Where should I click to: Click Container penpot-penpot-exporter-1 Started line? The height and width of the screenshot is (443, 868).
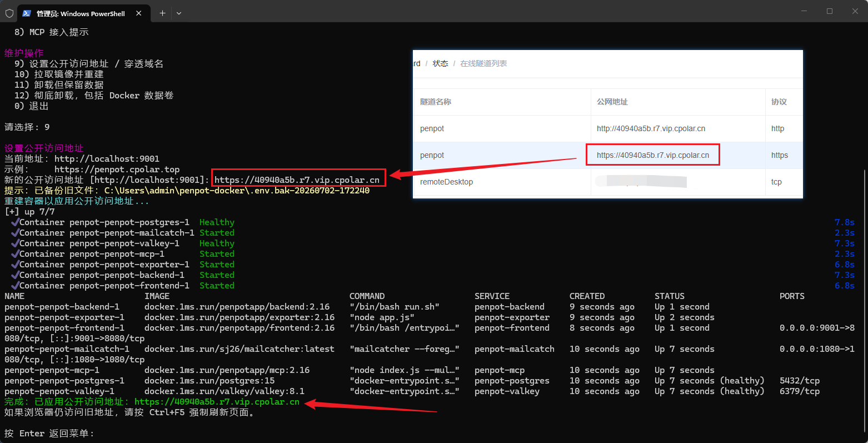tap(122, 265)
